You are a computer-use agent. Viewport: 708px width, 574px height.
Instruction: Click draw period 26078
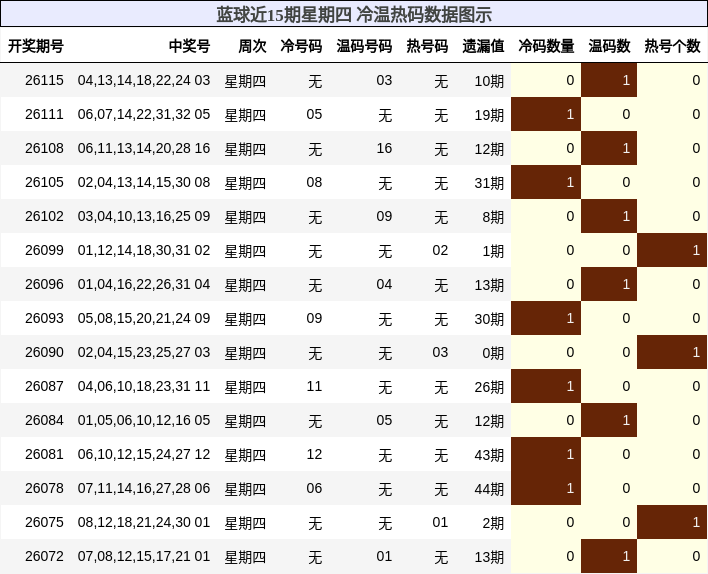(44, 488)
